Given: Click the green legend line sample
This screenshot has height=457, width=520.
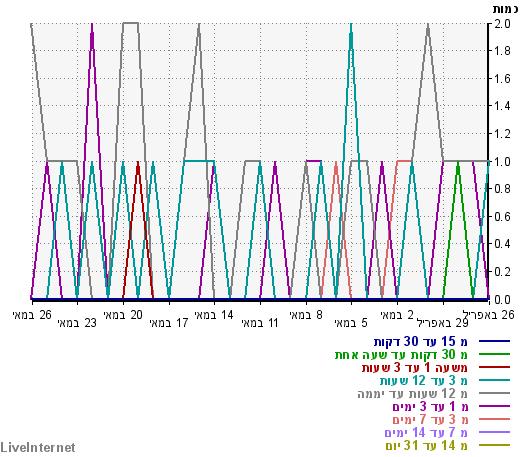Looking at the screenshot, I should 494,354.
